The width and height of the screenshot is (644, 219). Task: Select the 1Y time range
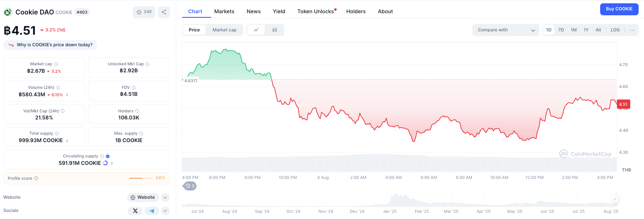point(586,30)
